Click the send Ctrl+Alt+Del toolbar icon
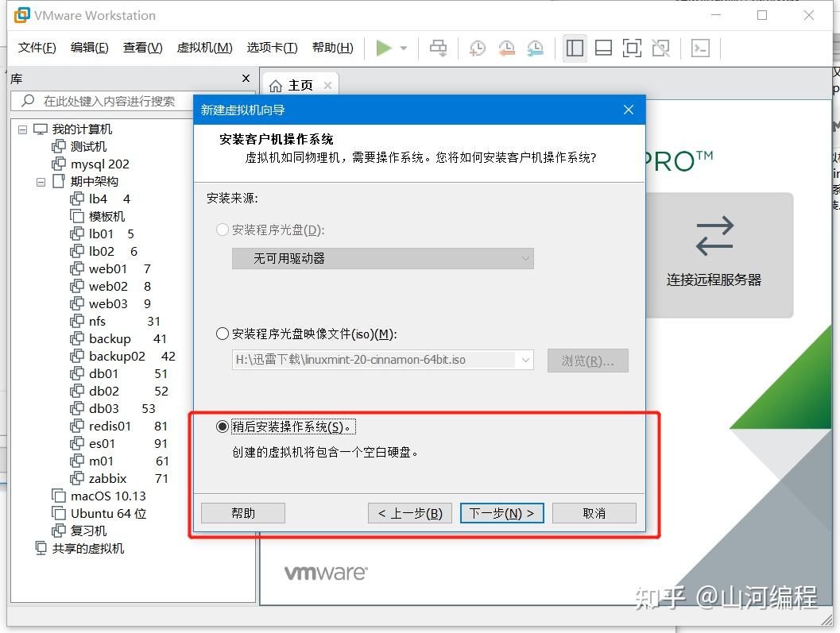This screenshot has width=840, height=633. [438, 48]
